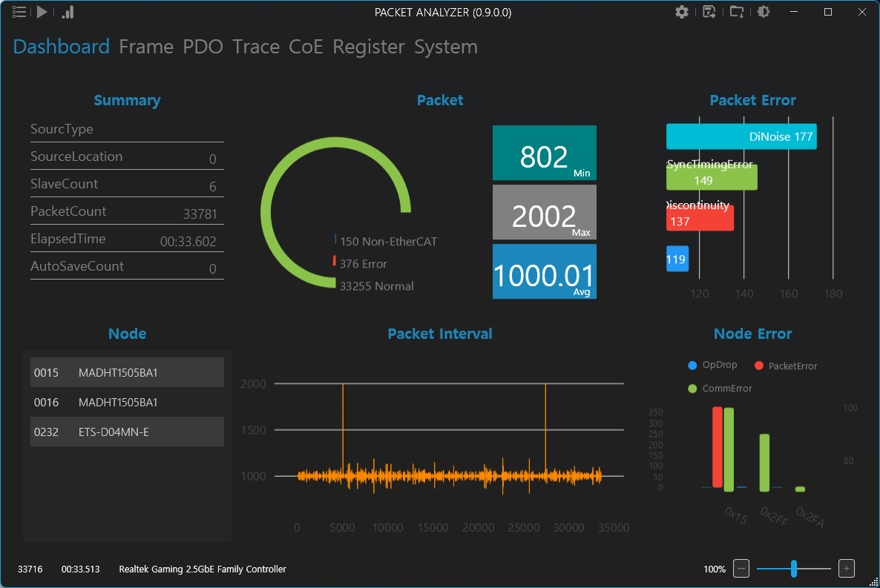Switch to the System tab
Image resolution: width=880 pixels, height=588 pixels.
tap(445, 47)
